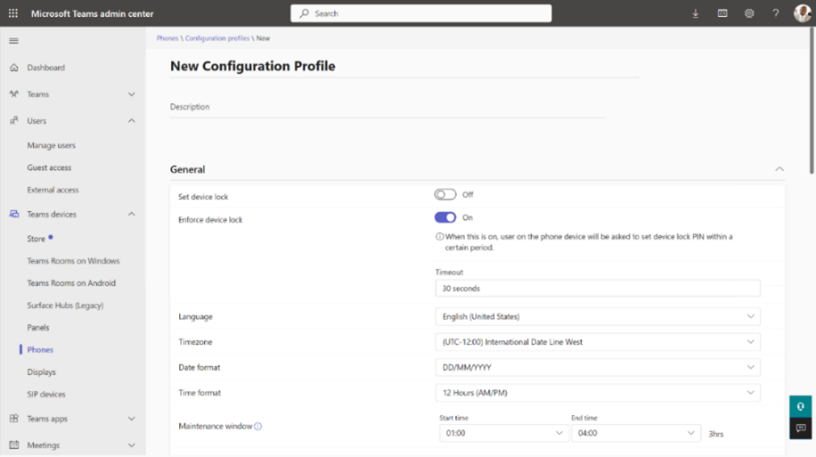Image resolution: width=816 pixels, height=457 pixels.
Task: Open the Timezone dropdown
Action: pos(597,342)
